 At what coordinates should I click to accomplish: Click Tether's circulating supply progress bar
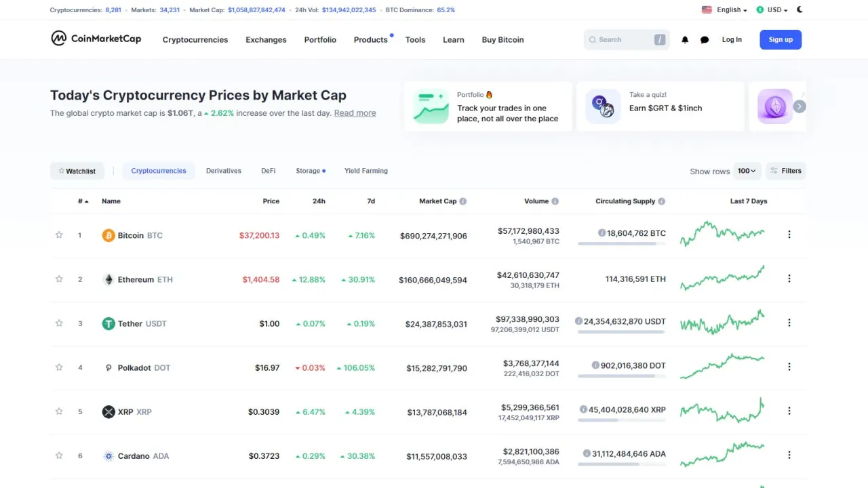pos(621,331)
